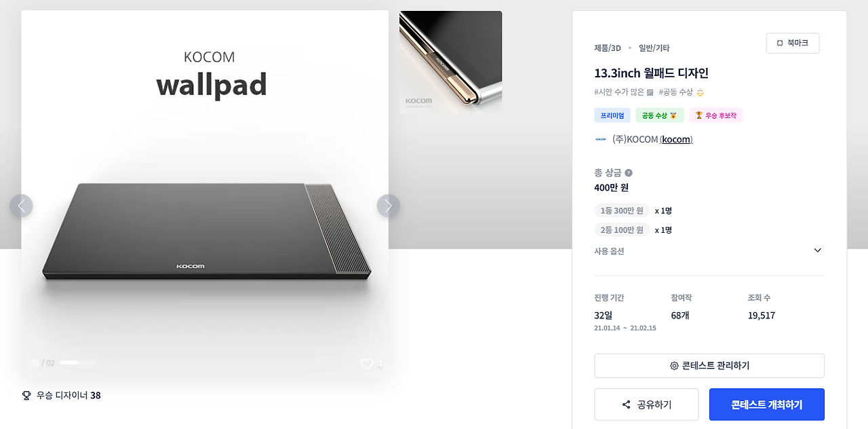Open 콘테스트 관리하기 with gear icon
The height and width of the screenshot is (429, 868).
click(709, 366)
